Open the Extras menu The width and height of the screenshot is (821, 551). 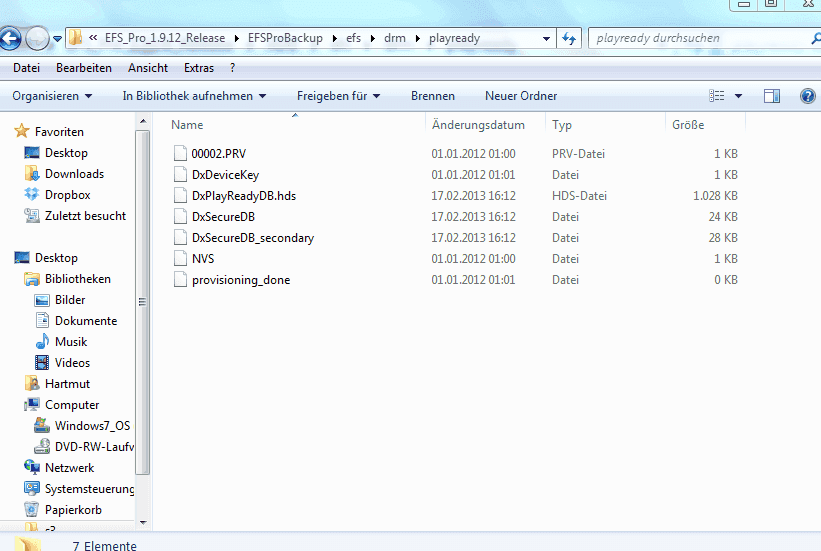click(199, 68)
